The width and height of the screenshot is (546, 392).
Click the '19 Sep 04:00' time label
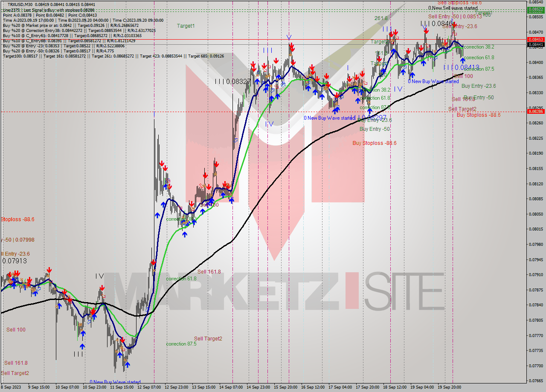(422, 387)
